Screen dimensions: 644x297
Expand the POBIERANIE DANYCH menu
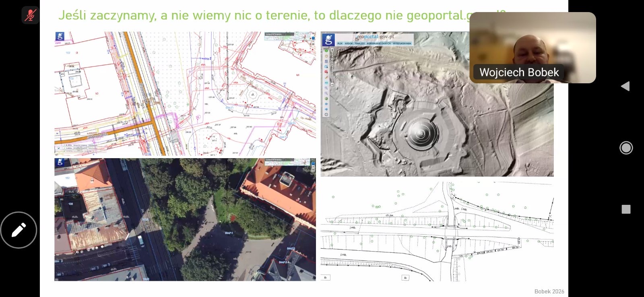pos(379,43)
